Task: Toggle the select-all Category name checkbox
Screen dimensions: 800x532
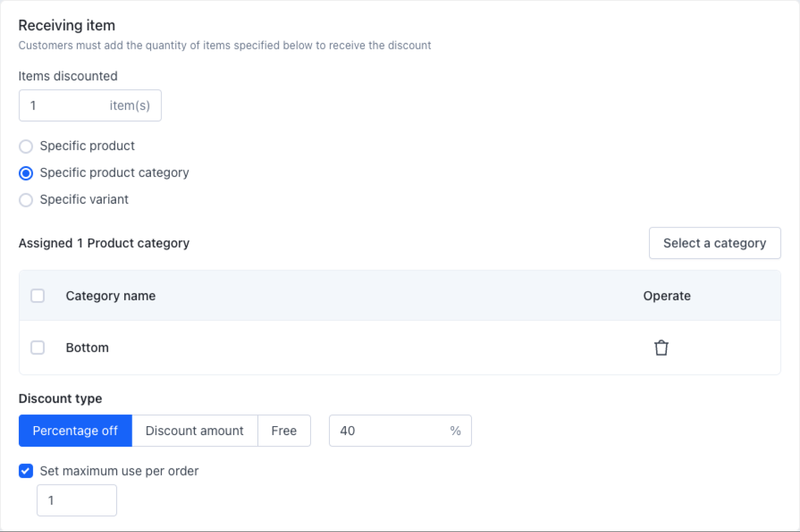Action: pos(38,296)
